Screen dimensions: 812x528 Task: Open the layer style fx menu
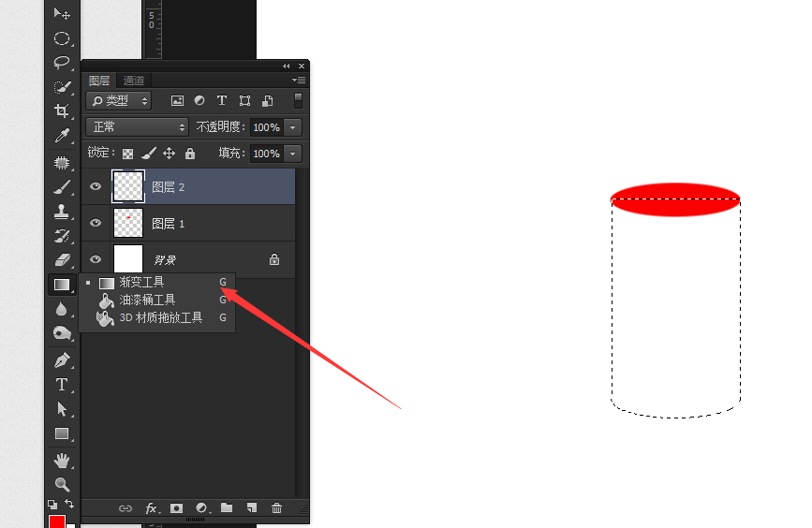[152, 508]
